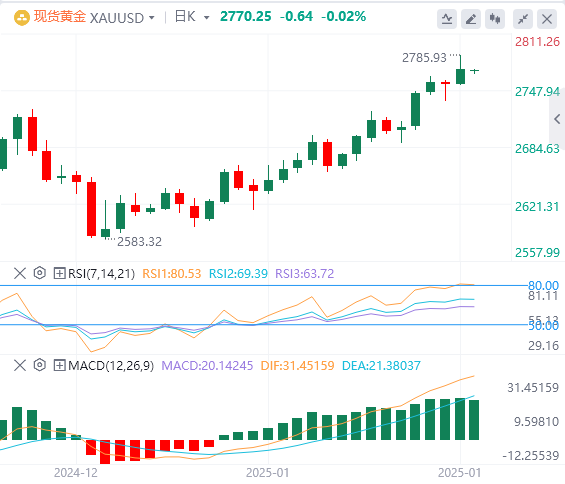Viewport: 565px width, 484px height.
Task: Open the XAUUSD symbol dropdown
Action: point(152,18)
